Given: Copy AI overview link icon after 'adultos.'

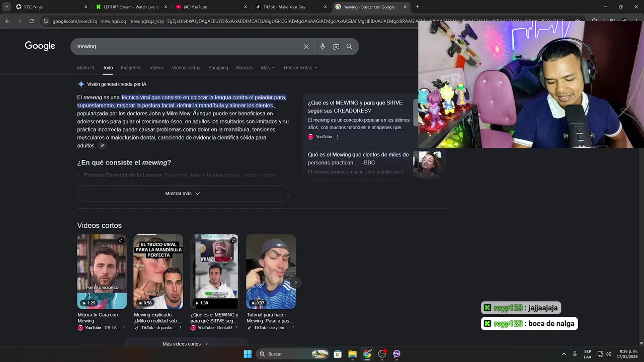Looking at the screenshot, I should tap(102, 146).
